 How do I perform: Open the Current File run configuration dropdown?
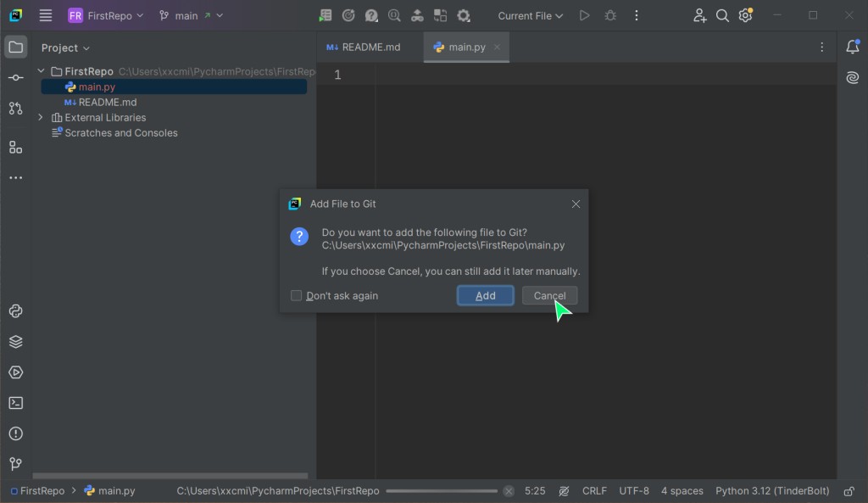click(x=530, y=15)
